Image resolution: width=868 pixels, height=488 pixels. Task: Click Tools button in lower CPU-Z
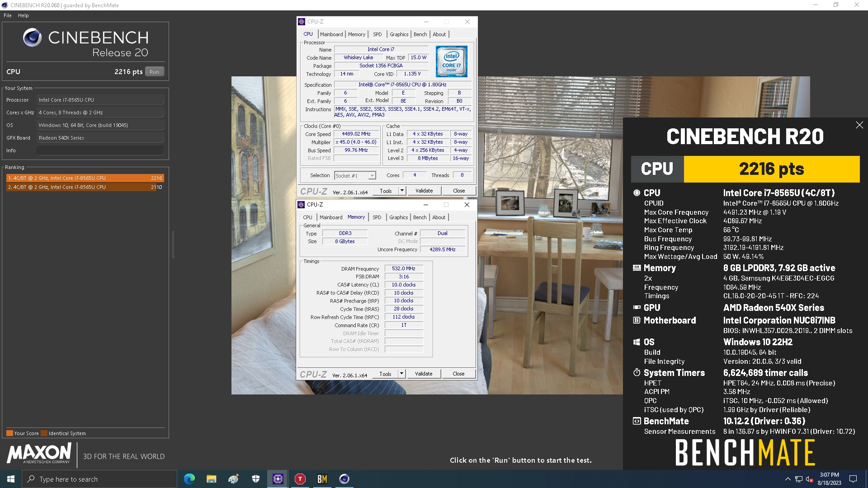click(x=385, y=374)
